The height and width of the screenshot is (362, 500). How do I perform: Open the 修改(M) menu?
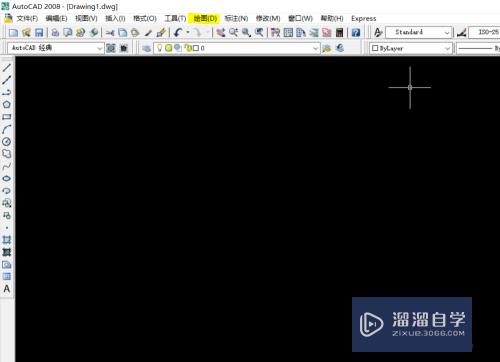268,18
